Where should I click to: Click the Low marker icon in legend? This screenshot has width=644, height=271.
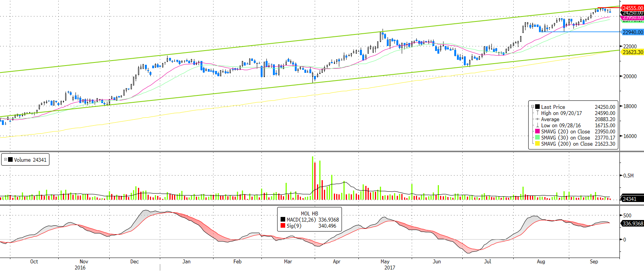pyautogui.click(x=537, y=125)
